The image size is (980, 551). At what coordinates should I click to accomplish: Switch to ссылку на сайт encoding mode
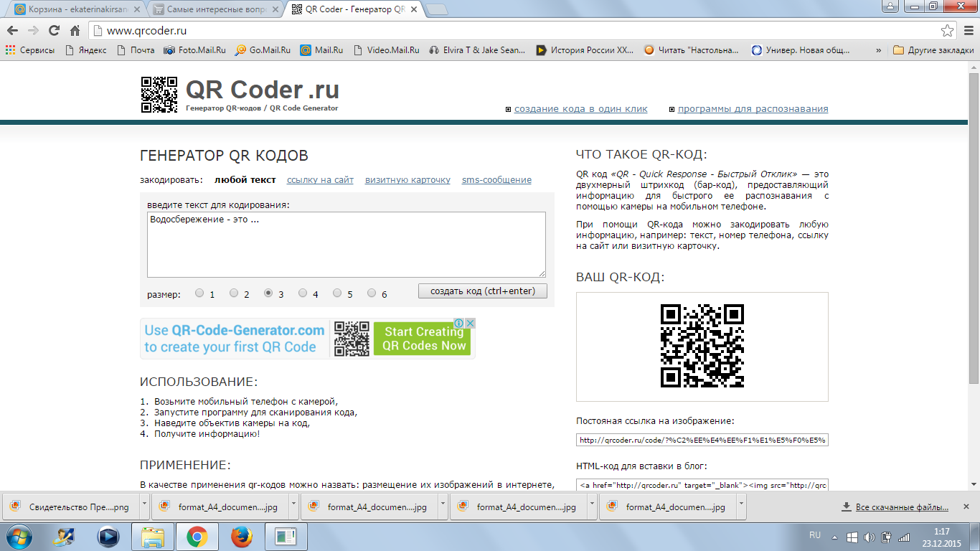point(320,180)
